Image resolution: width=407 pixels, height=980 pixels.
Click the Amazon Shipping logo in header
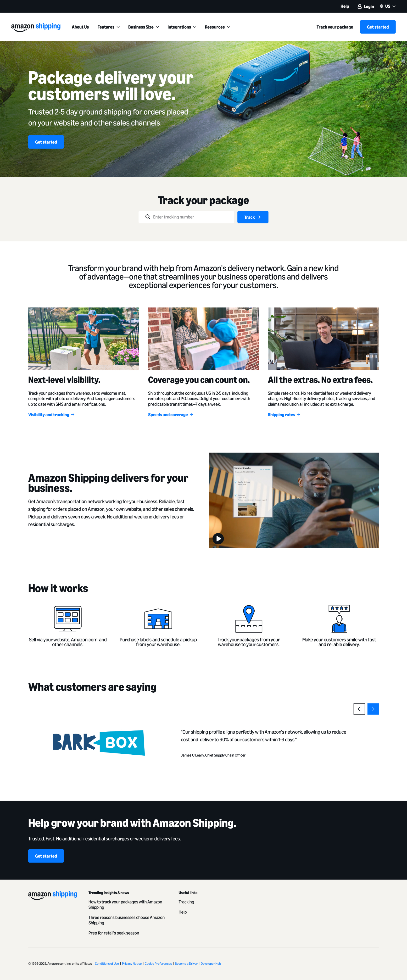[36, 27]
